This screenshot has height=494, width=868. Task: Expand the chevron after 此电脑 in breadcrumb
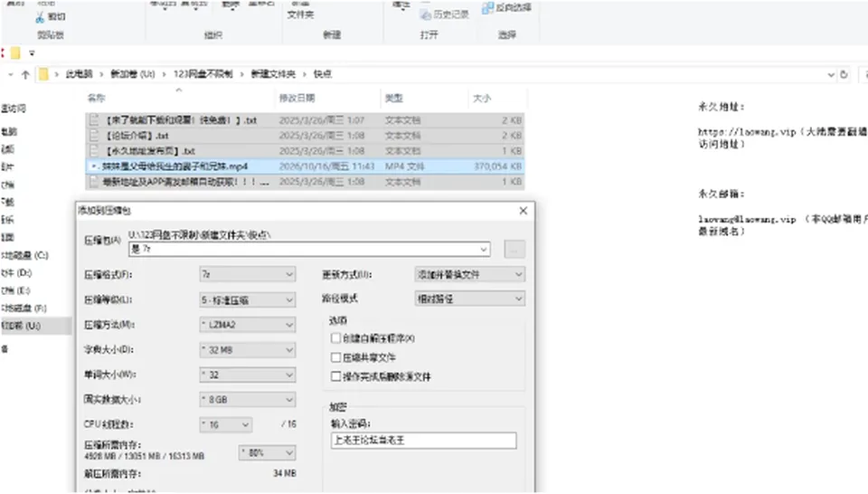pos(101,74)
